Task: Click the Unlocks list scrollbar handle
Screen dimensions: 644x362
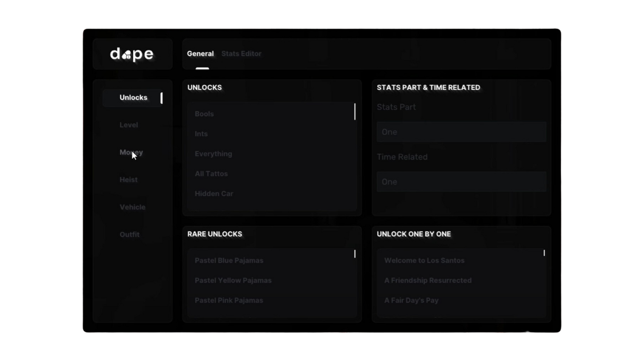Action: click(x=355, y=112)
